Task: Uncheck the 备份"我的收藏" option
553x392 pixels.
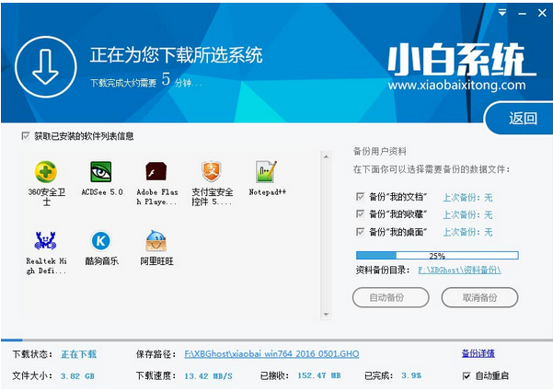Action: (360, 214)
